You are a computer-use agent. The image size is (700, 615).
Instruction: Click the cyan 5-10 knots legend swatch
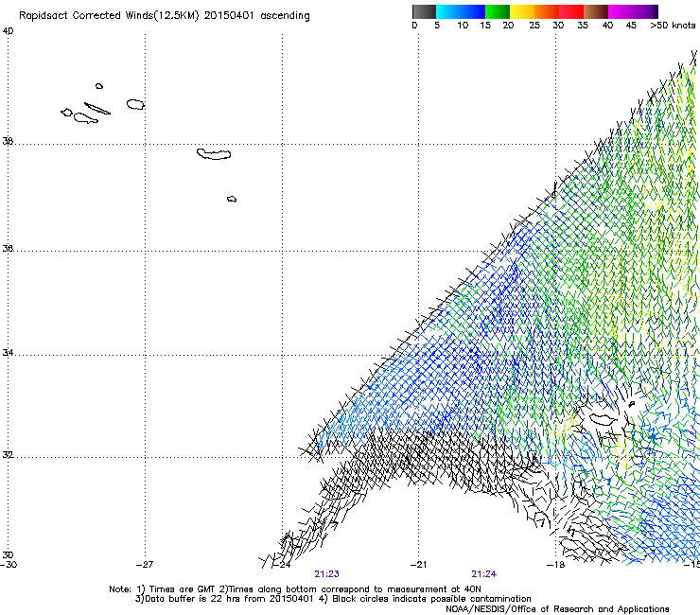point(448,11)
